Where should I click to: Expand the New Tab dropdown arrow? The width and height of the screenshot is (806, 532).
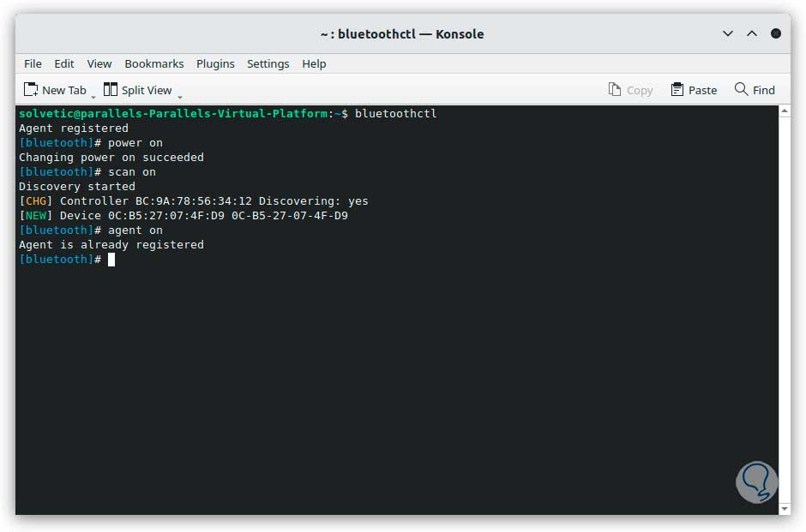(93, 95)
